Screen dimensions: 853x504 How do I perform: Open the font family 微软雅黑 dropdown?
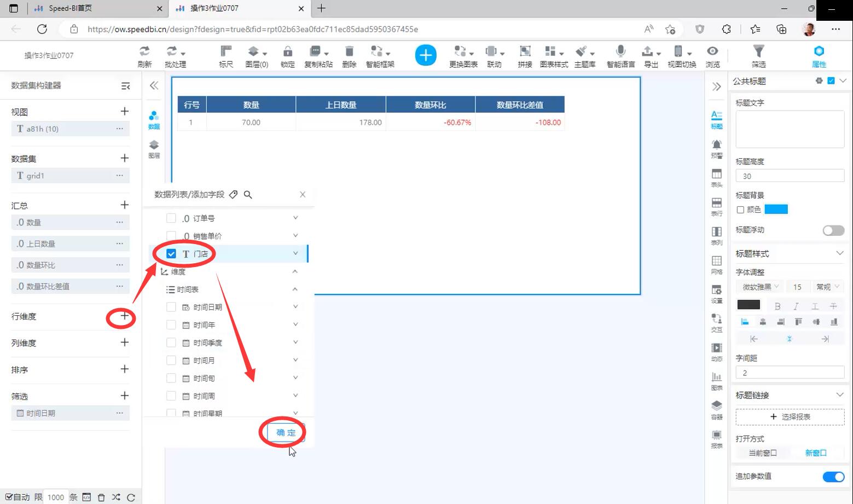[761, 287]
